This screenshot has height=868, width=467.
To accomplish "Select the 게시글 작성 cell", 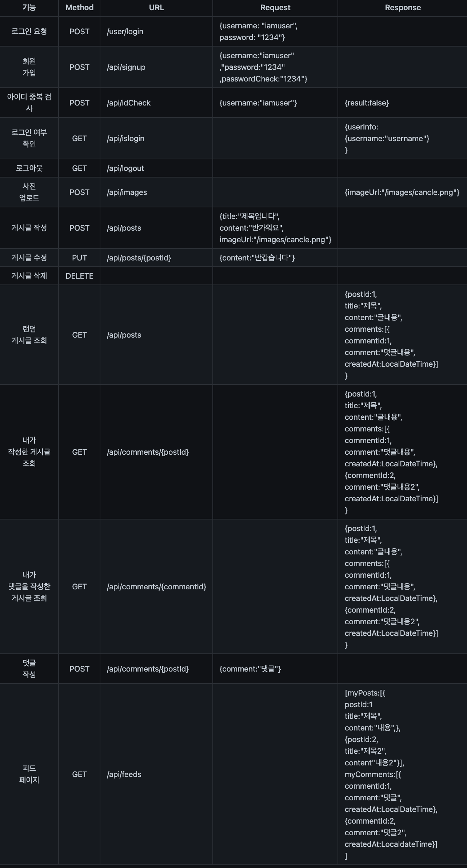I will point(29,228).
